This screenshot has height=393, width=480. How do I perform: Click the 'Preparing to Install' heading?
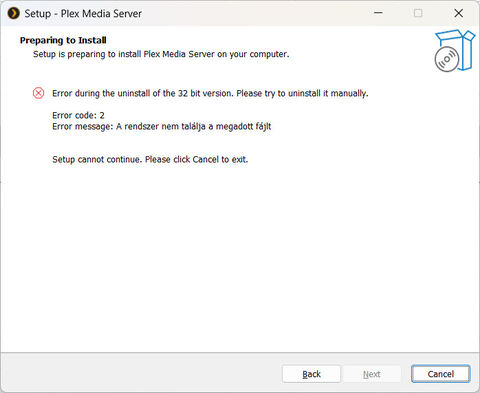[x=63, y=40]
